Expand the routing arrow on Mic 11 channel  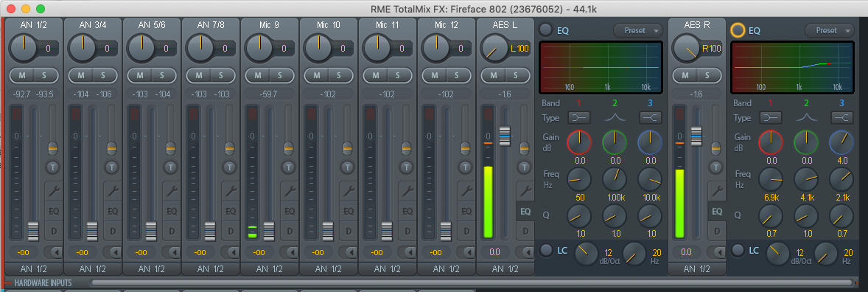tap(407, 252)
